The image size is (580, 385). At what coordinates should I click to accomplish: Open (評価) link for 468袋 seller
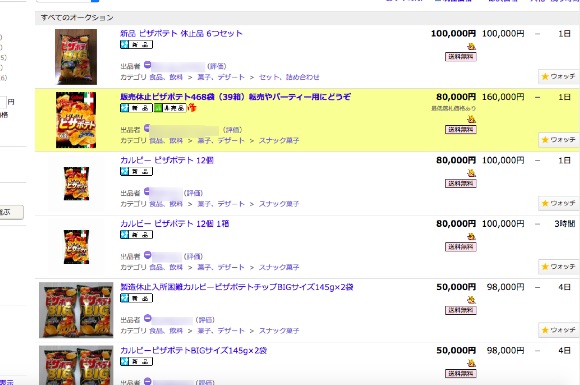tap(232, 130)
